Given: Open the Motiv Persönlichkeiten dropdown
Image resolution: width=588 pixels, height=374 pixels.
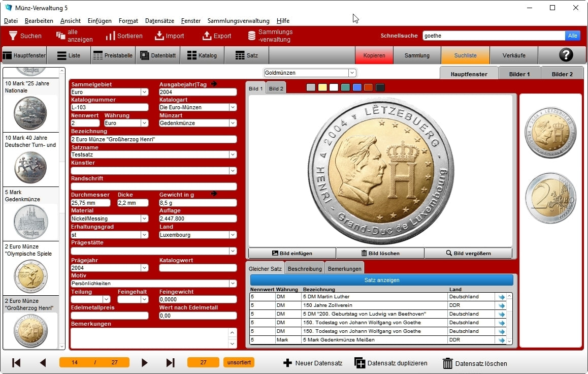Looking at the screenshot, I should 233,284.
